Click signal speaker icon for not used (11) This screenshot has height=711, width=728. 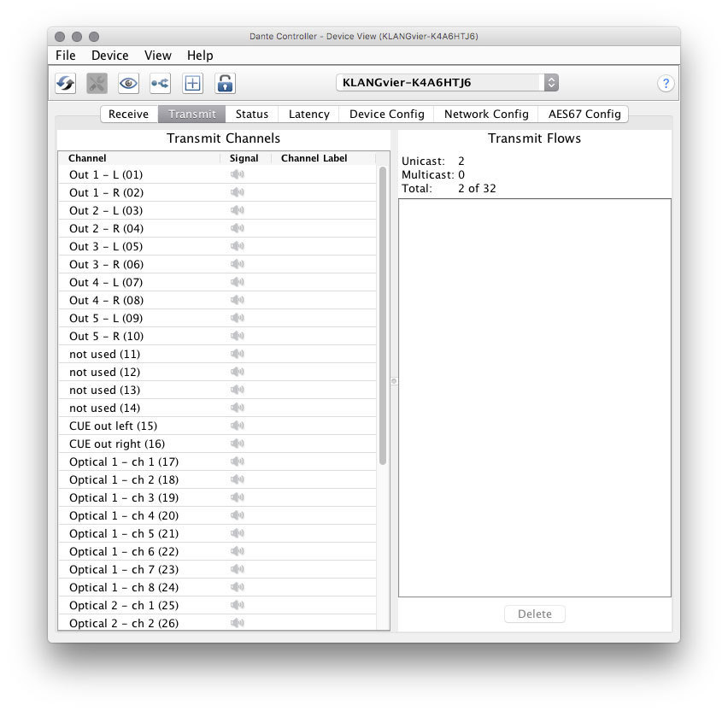238,354
